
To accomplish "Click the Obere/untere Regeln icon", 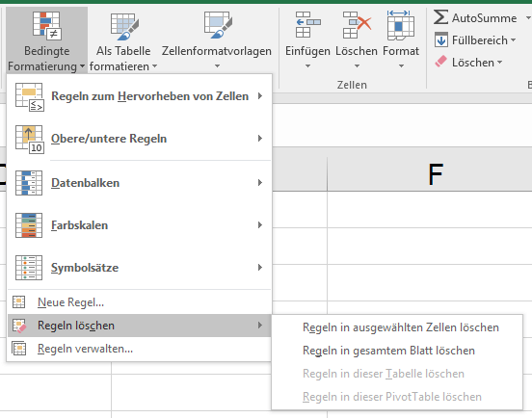I will (30, 140).
